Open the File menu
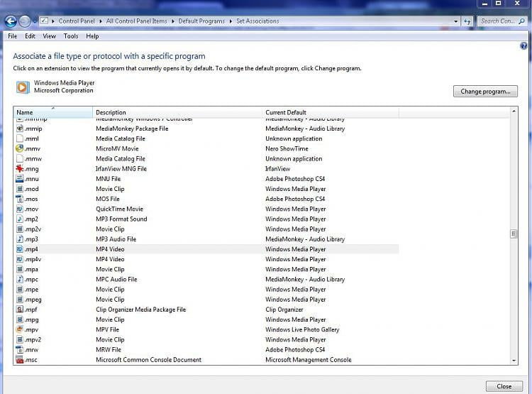 pos(13,36)
